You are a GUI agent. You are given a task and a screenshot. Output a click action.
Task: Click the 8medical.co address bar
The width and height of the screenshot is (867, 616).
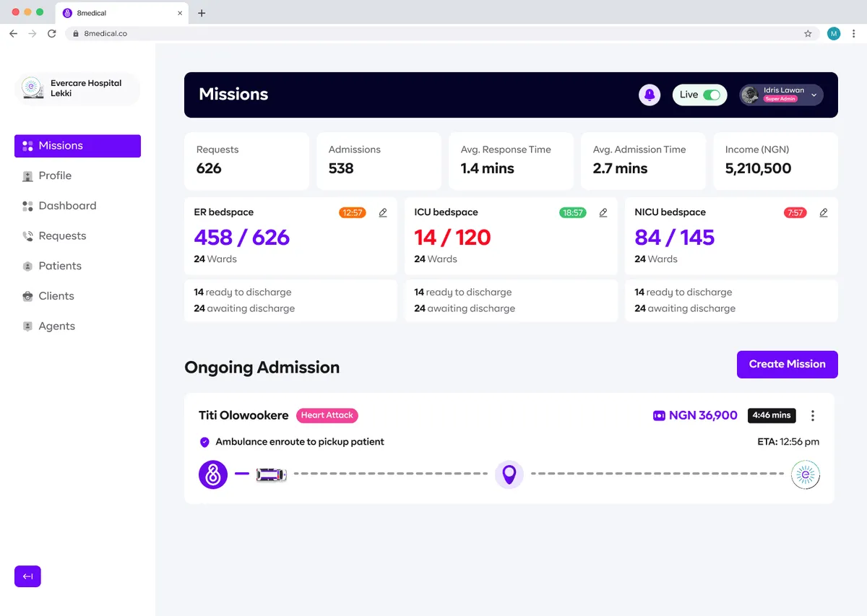[x=442, y=33]
